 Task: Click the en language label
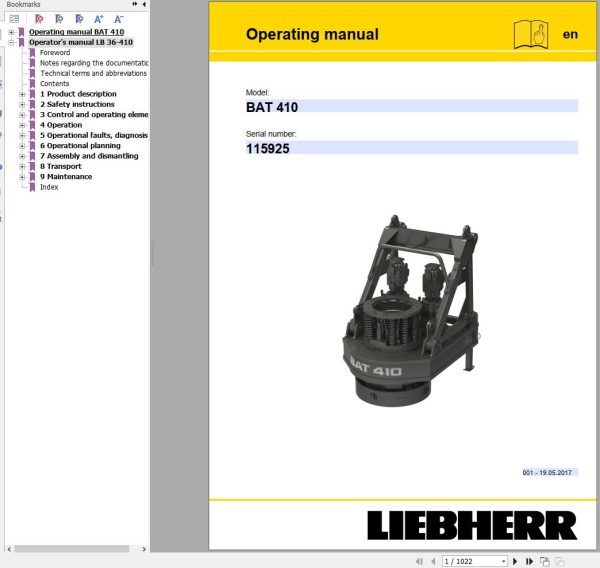[570, 34]
